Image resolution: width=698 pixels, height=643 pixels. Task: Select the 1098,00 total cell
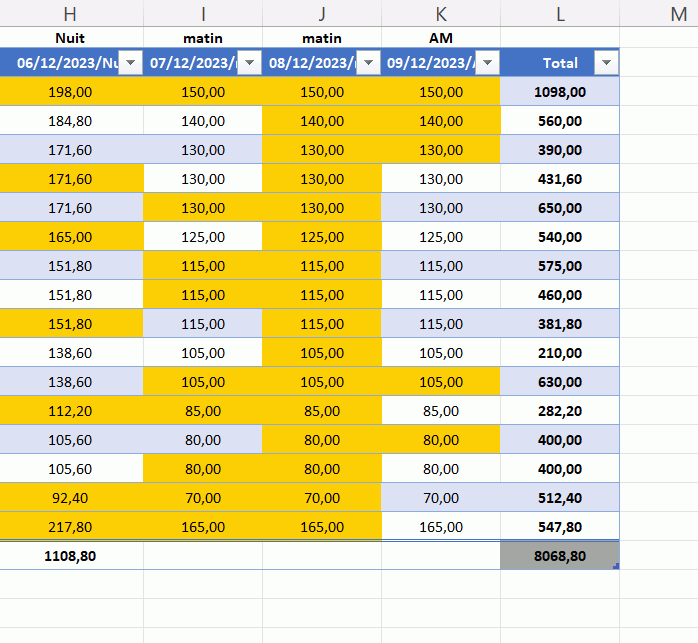(x=560, y=91)
